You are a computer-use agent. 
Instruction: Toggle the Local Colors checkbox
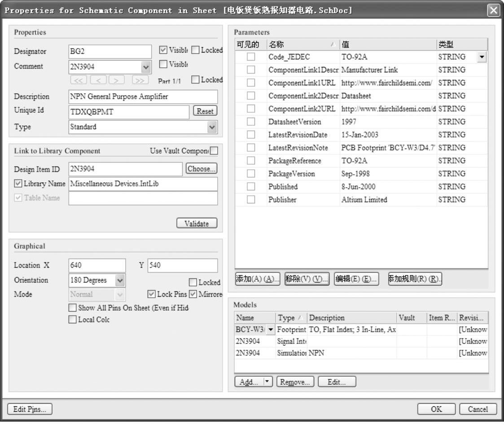click(x=72, y=320)
